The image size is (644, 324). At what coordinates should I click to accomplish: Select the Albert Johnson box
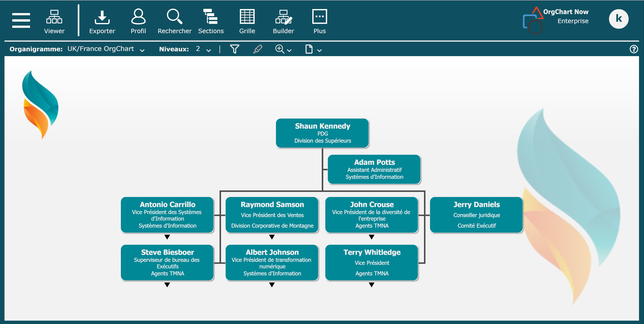272,263
